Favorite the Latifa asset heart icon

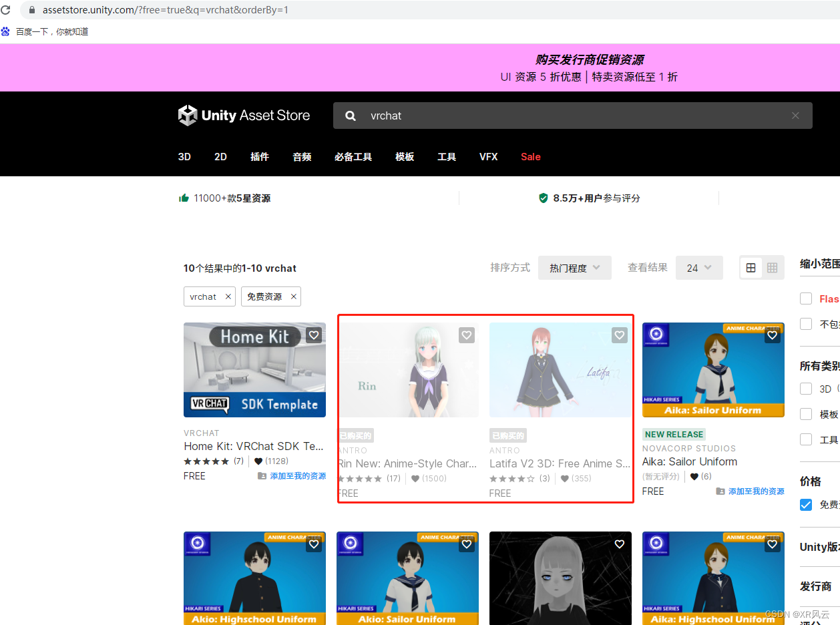tap(620, 335)
